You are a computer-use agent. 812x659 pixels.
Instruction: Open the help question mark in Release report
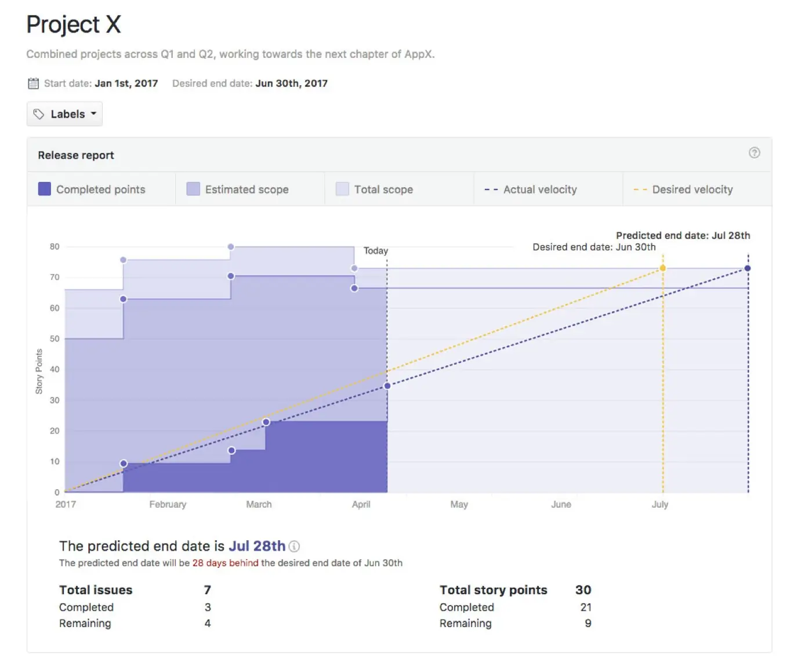pyautogui.click(x=754, y=153)
